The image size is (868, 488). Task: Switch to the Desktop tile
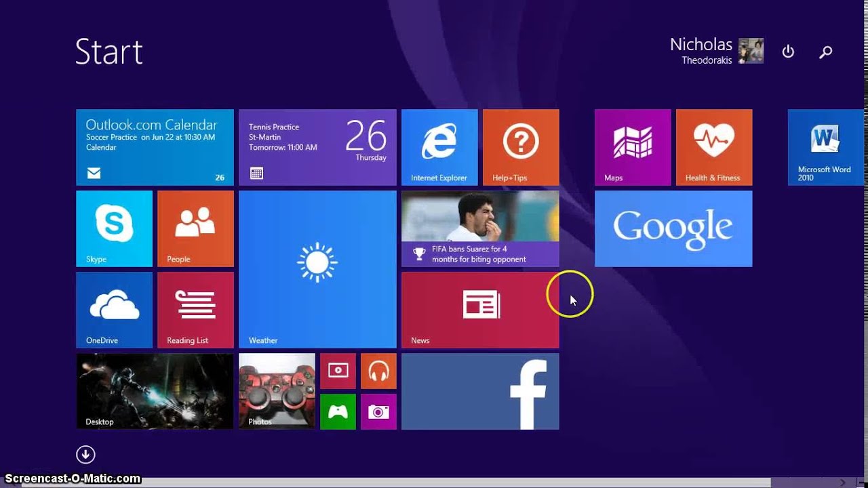coord(155,391)
